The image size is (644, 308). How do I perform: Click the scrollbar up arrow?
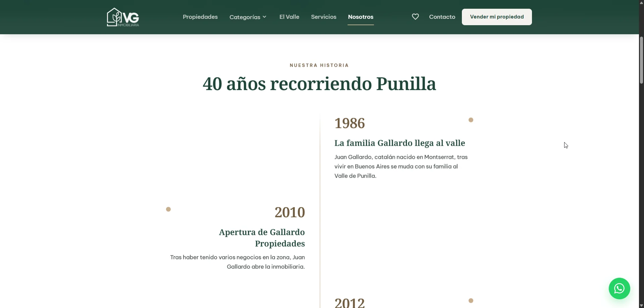click(641, 3)
